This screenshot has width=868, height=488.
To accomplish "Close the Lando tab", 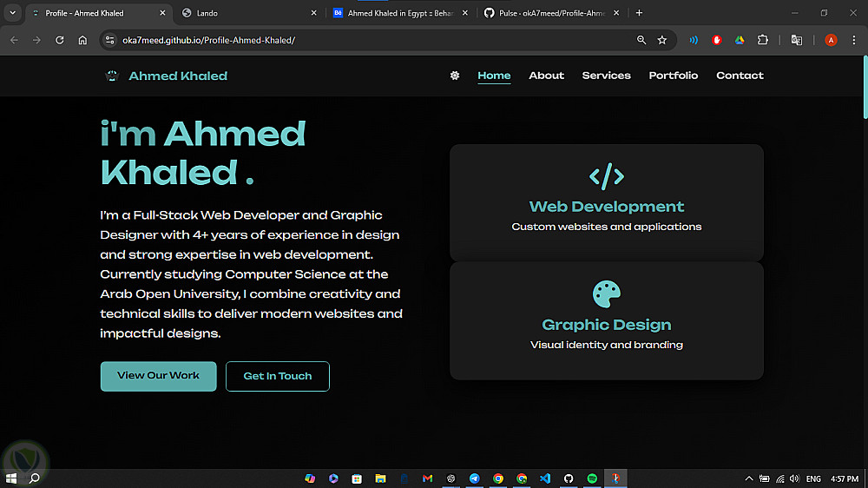I will (x=313, y=13).
